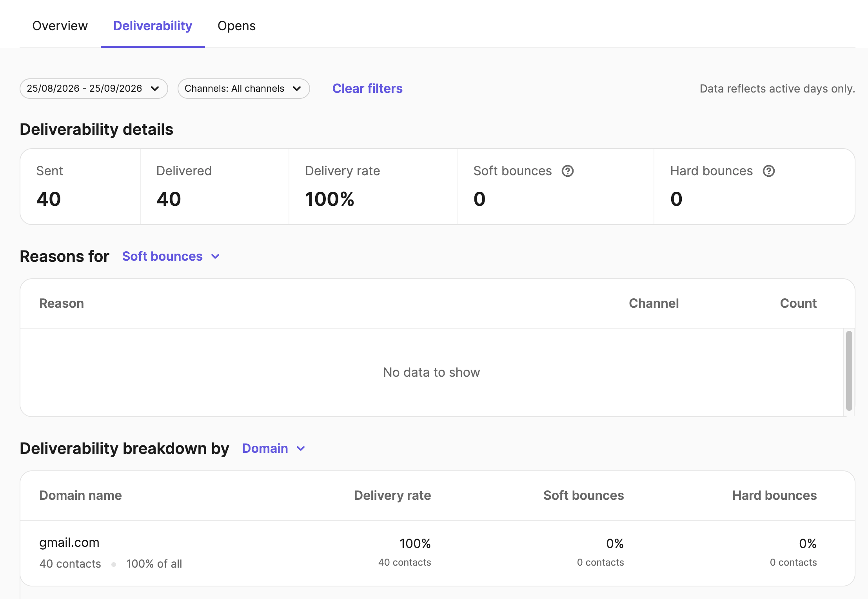Click the "No data to show" message
The height and width of the screenshot is (599, 868).
[431, 372]
